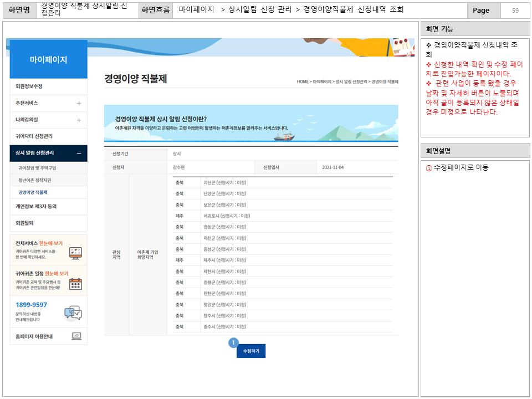Click the 1899-9597 phone number
Image resolution: width=532 pixels, height=399 pixels.
[x=32, y=305]
